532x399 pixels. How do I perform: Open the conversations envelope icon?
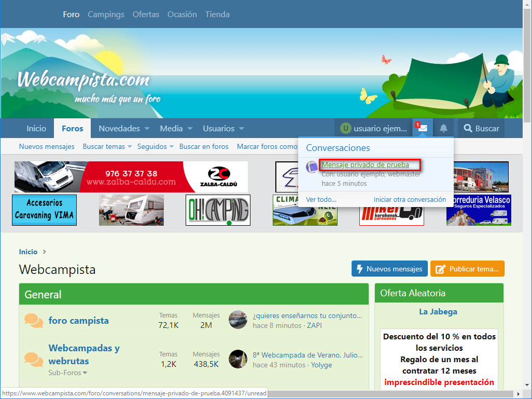click(423, 128)
